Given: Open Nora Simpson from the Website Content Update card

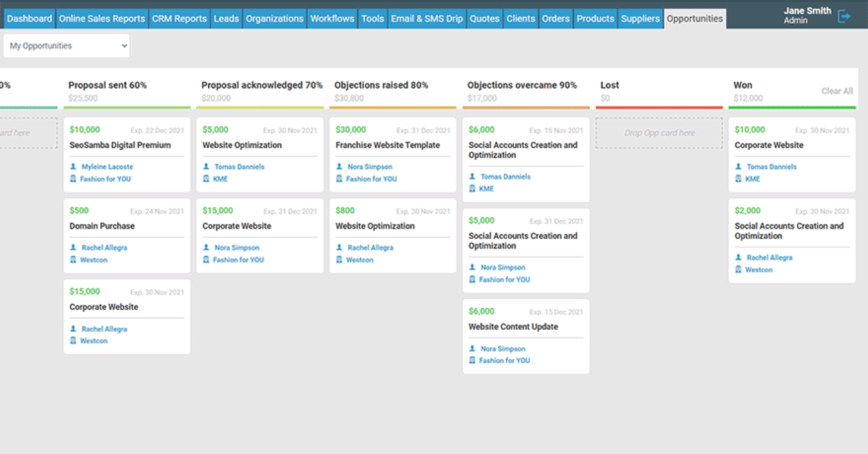Looking at the screenshot, I should pyautogui.click(x=503, y=348).
